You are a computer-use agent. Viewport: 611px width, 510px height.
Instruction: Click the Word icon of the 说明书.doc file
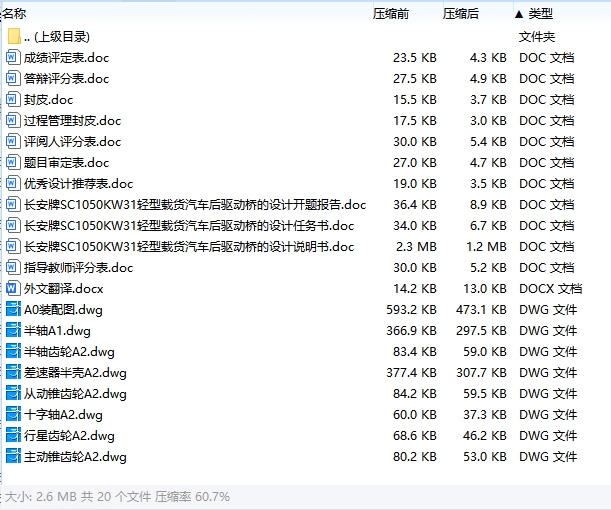[x=12, y=247]
